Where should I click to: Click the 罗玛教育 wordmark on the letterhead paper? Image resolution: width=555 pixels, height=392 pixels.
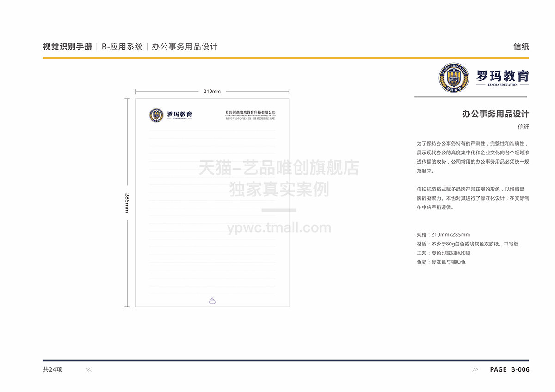179,114
